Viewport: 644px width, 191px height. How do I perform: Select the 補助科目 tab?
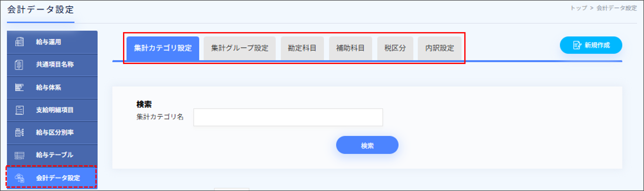coord(350,48)
